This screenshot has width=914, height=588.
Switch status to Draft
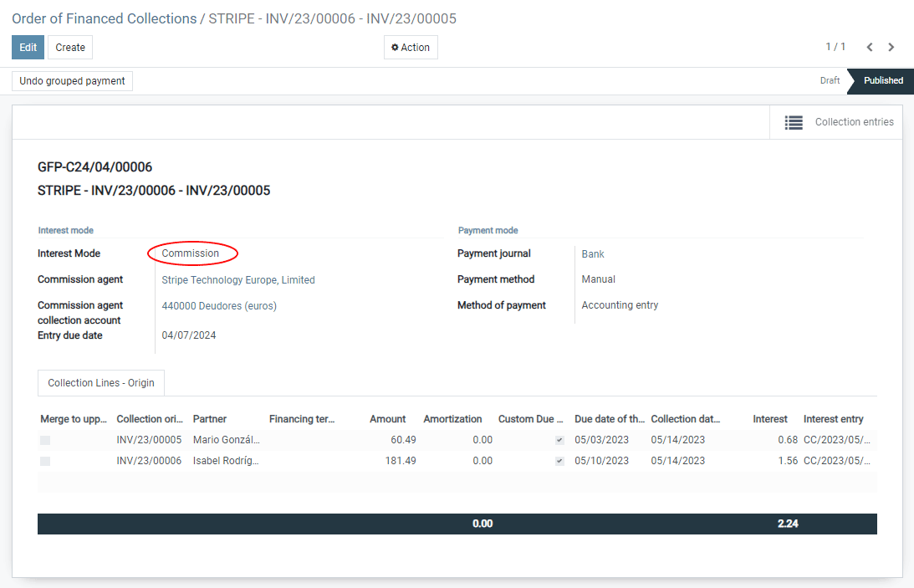[x=830, y=81]
